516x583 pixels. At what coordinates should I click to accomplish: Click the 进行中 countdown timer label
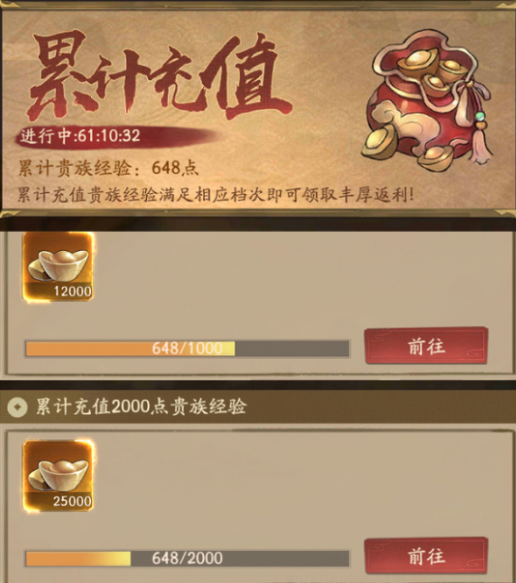(80, 136)
